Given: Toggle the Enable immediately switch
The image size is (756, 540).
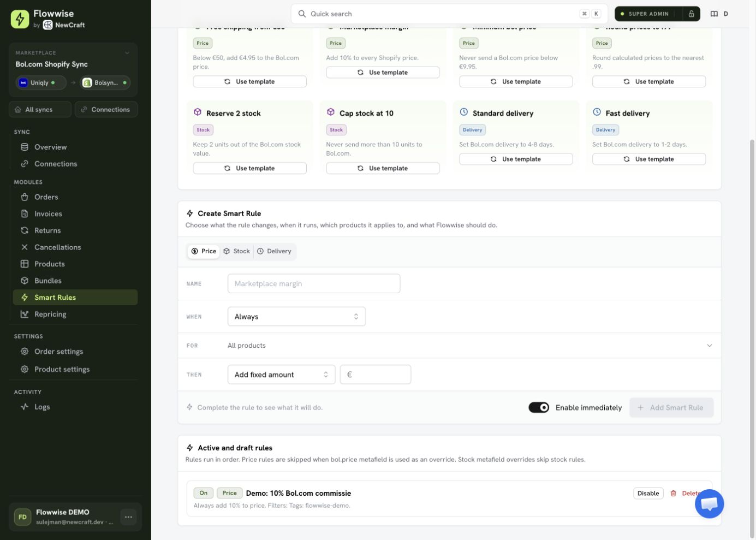Looking at the screenshot, I should click(x=539, y=407).
